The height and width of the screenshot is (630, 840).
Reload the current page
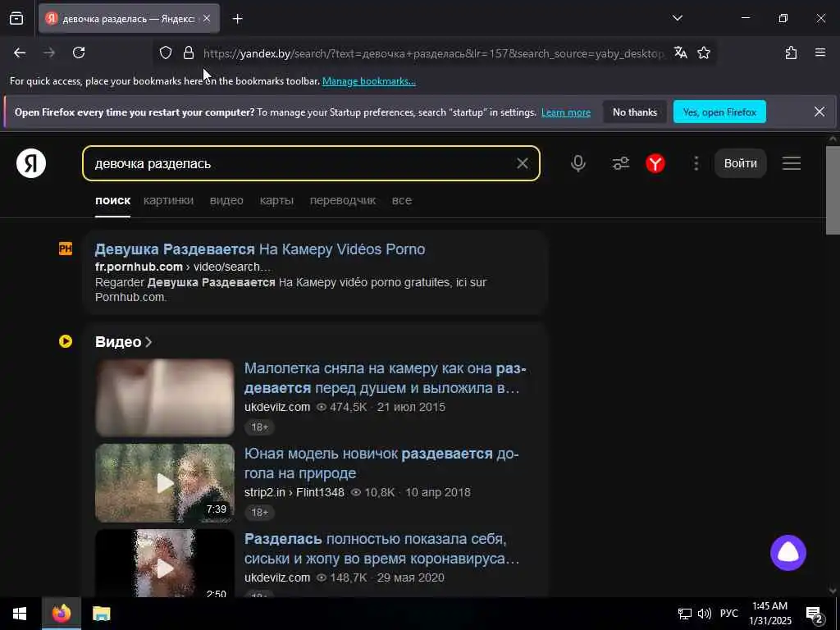pos(79,52)
